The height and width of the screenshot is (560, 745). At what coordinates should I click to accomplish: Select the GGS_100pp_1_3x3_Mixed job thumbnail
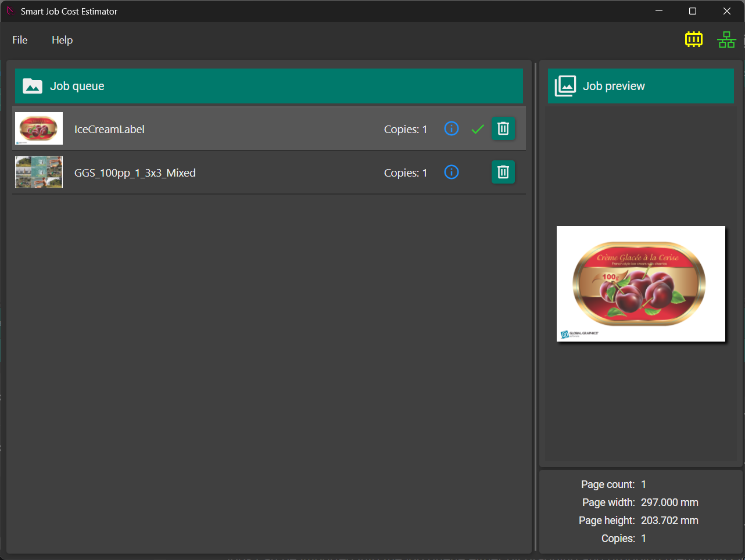pyautogui.click(x=39, y=172)
